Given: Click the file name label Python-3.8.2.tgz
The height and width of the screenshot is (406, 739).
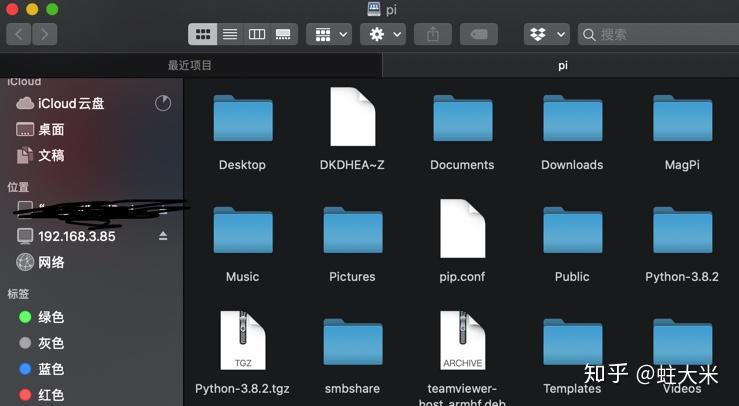Looking at the screenshot, I should coord(242,389).
